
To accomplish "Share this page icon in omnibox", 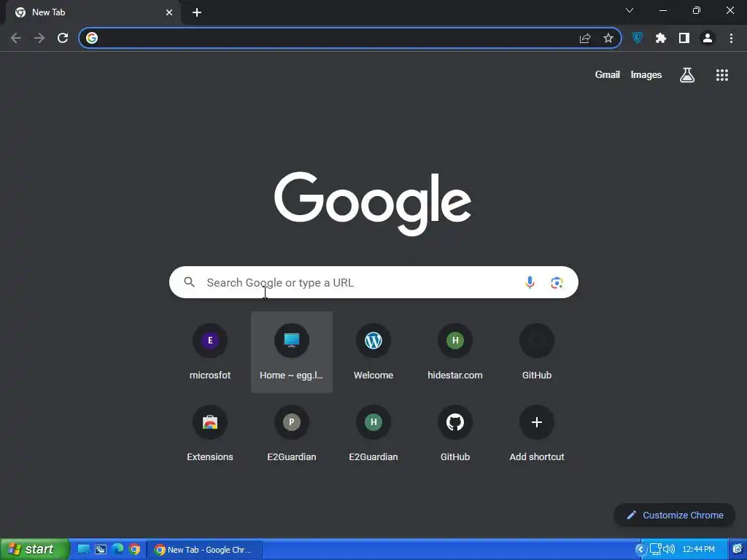I will (585, 38).
